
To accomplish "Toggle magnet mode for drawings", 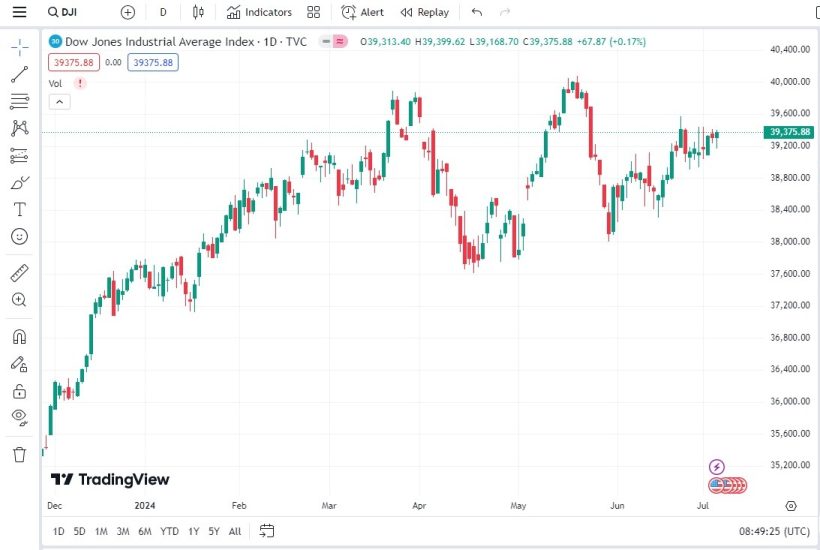I will 19,336.
